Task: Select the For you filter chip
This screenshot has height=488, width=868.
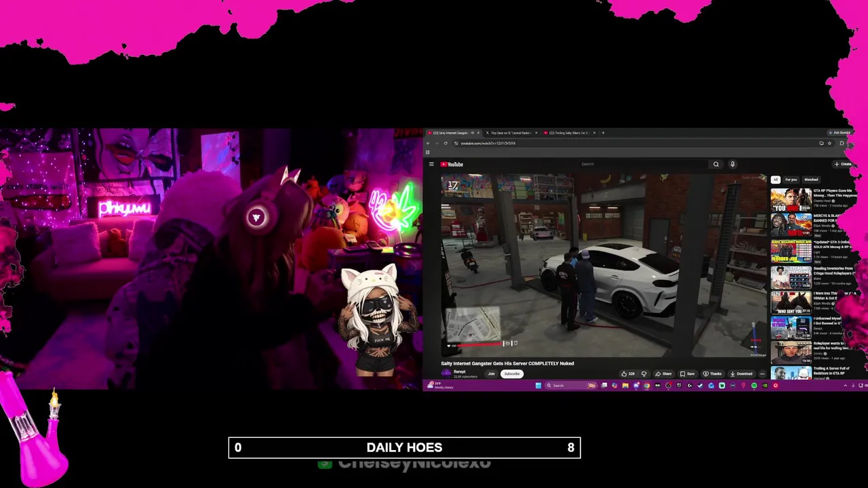Action: coord(791,180)
